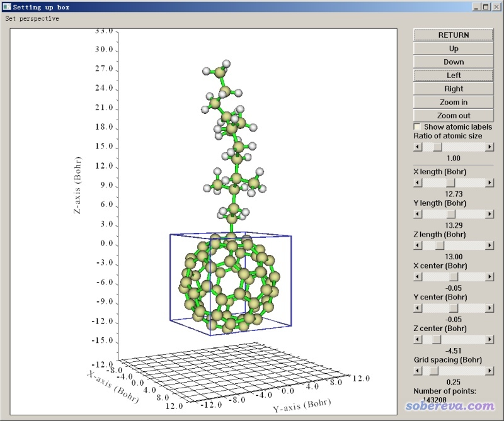Click the X-axis (Bohr) label in plot
Screen dimensions: 504x421
pyautogui.click(x=113, y=387)
